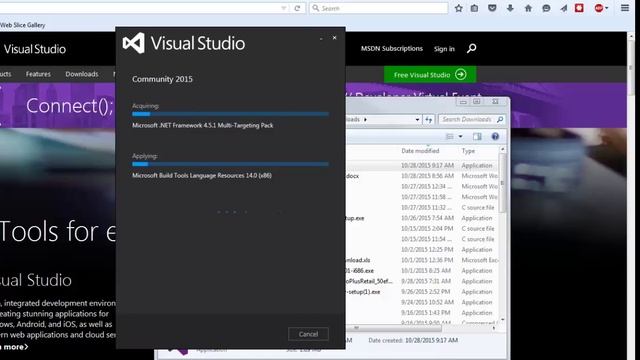Click the chat bubble icon in browser toolbar
The width and height of the screenshot is (640, 360).
pos(546,8)
